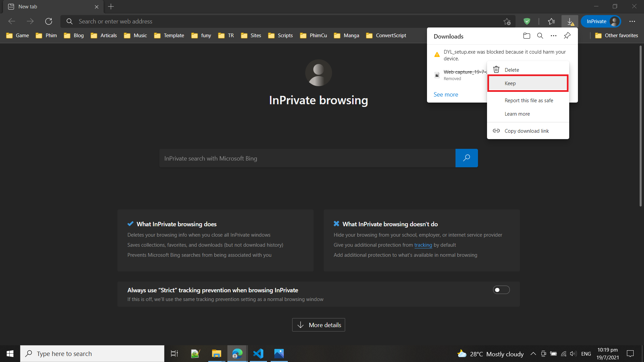This screenshot has width=644, height=362.
Task: Click the blue Bing search button
Action: pos(467,158)
